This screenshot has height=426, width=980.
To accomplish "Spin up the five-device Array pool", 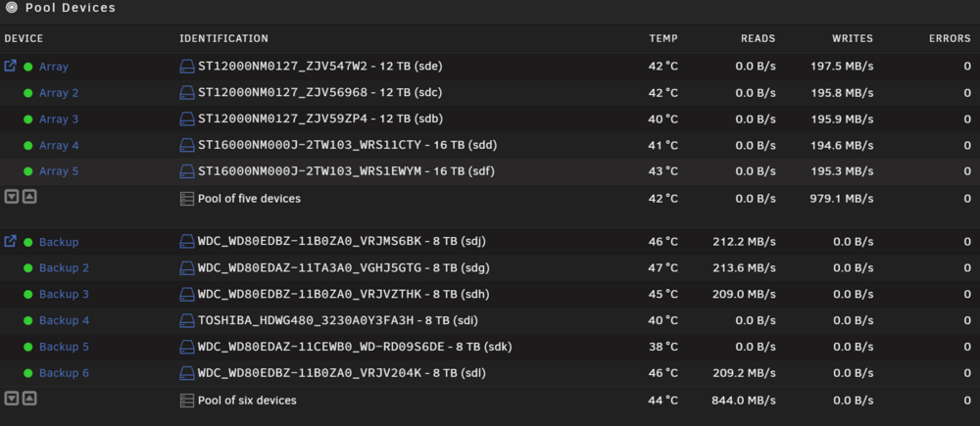I will point(29,197).
